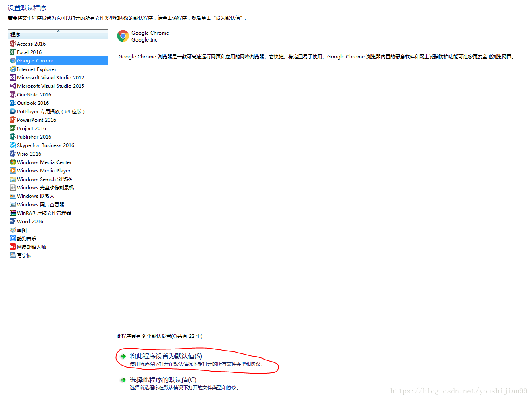Image resolution: width=532 pixels, height=399 pixels.
Task: Select PotPlayer 专用播放 (64 位版) entry
Action: 51,111
